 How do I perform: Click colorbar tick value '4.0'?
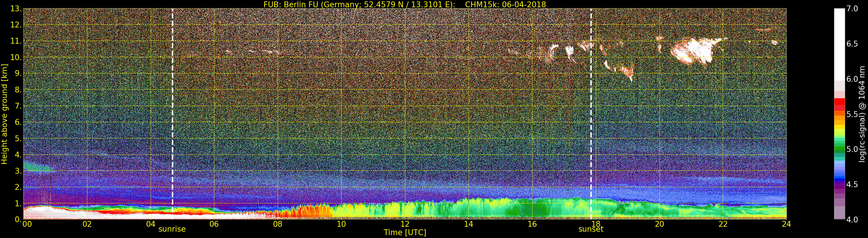(x=852, y=220)
